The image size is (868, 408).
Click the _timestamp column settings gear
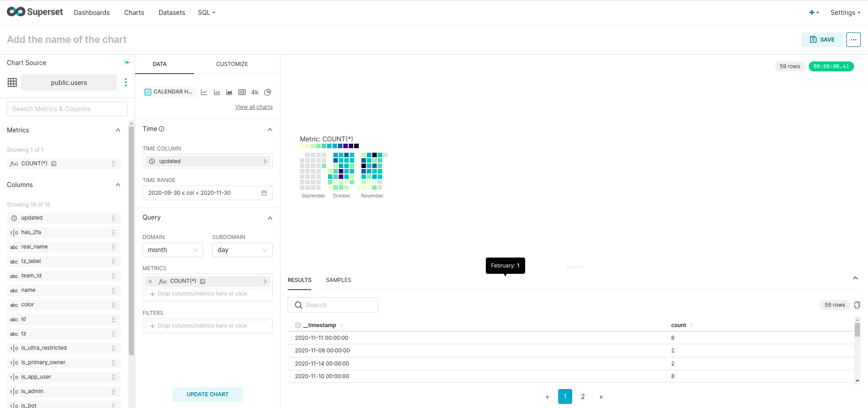pyautogui.click(x=298, y=325)
